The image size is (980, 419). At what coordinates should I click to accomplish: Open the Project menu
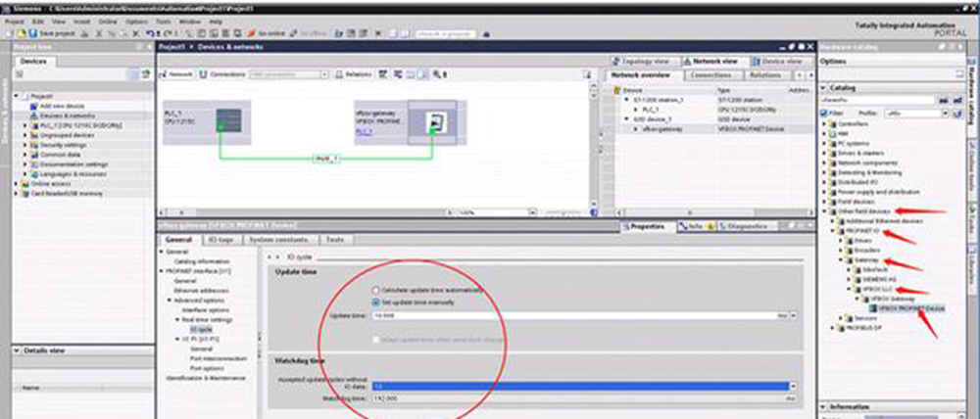14,22
